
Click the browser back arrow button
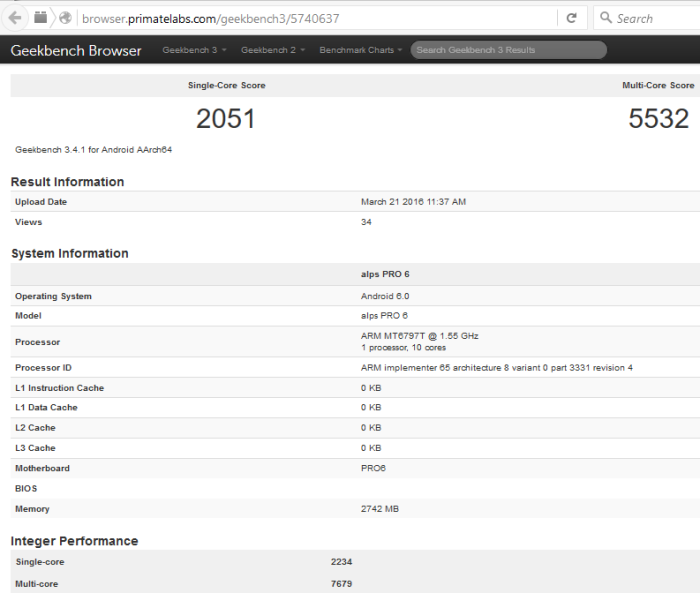15,18
